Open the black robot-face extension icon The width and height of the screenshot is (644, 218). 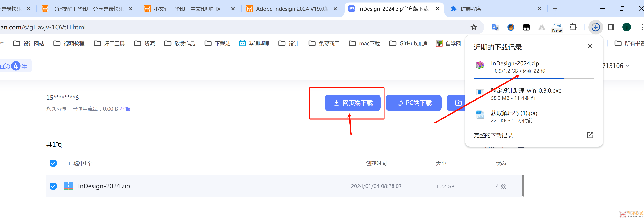pyautogui.click(x=526, y=27)
